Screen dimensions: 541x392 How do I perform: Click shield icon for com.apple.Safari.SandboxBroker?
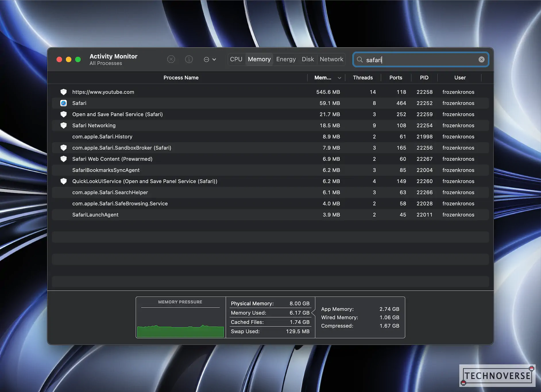coord(63,148)
